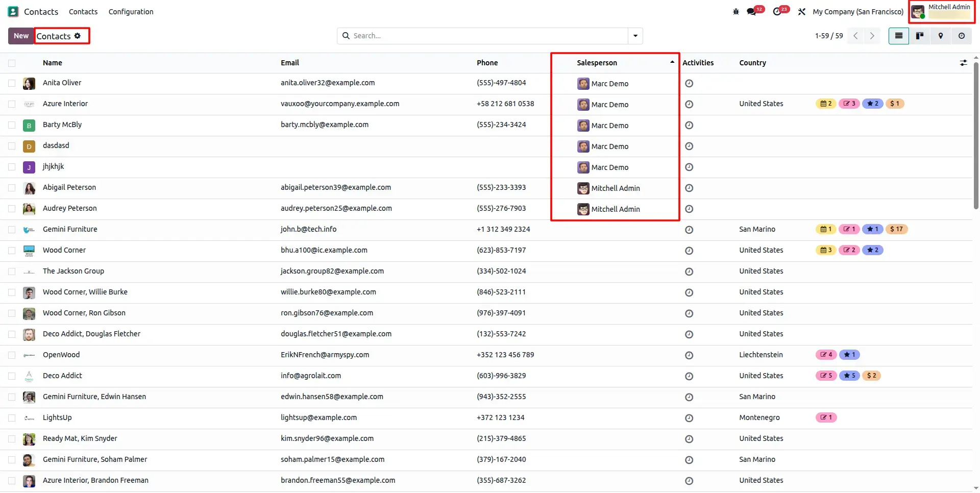Switch to Kanban view icon

pos(920,36)
